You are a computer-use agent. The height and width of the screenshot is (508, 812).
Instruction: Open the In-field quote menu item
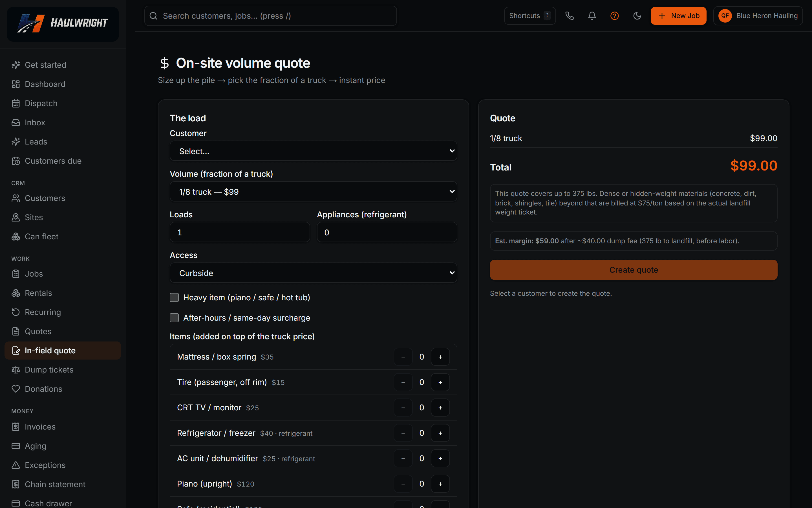click(x=63, y=351)
